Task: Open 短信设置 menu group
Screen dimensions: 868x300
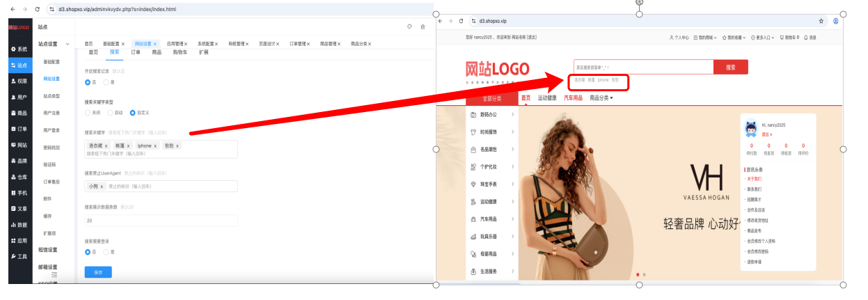Action: tap(49, 249)
